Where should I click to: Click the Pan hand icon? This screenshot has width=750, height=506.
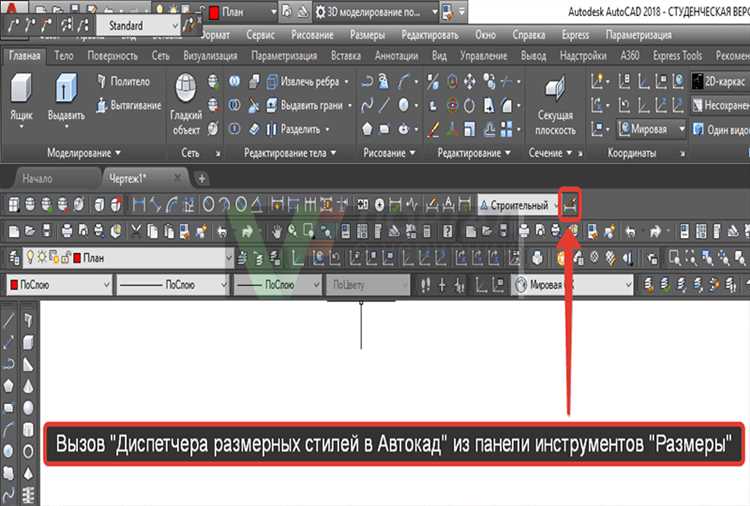point(276,232)
